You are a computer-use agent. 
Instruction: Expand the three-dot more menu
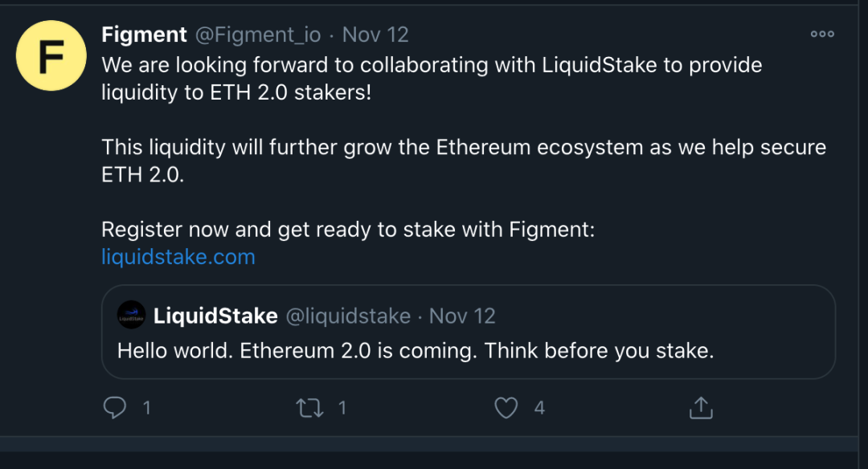(x=822, y=34)
